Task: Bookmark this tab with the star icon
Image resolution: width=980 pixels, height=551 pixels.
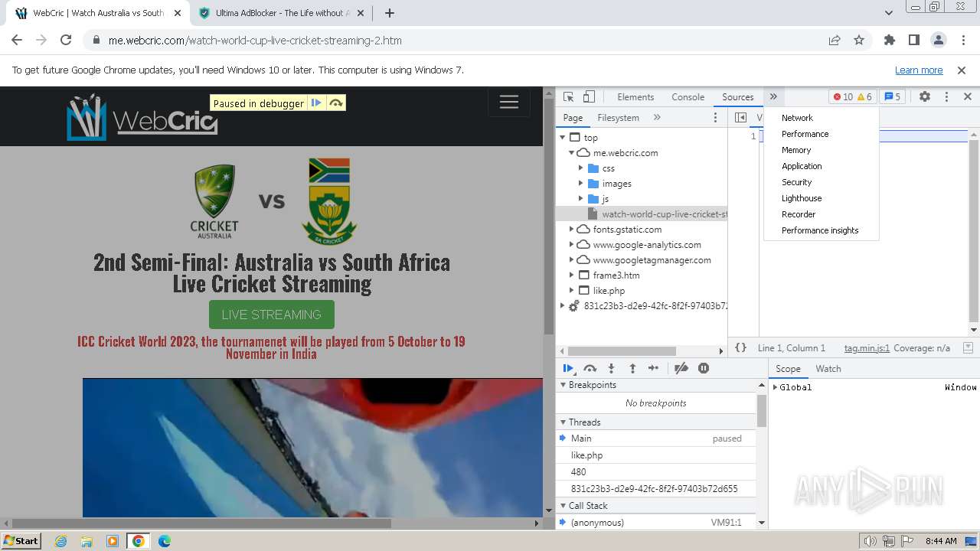Action: [859, 41]
